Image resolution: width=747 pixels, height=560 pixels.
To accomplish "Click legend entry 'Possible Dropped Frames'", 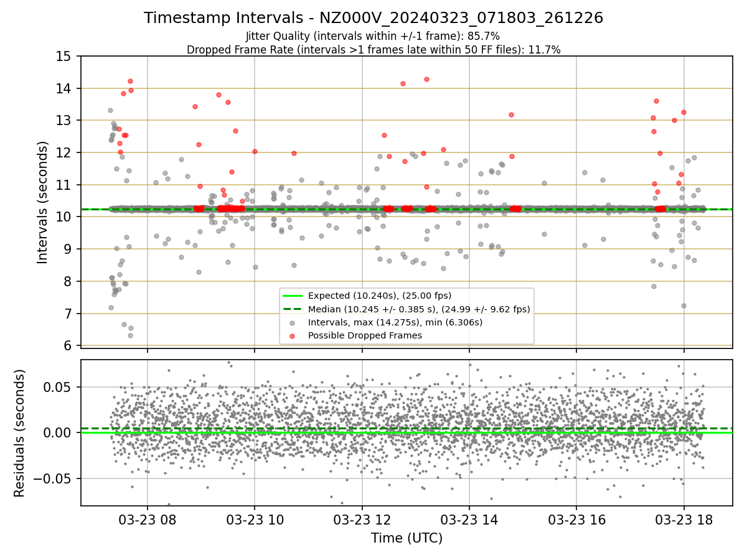I will (365, 335).
